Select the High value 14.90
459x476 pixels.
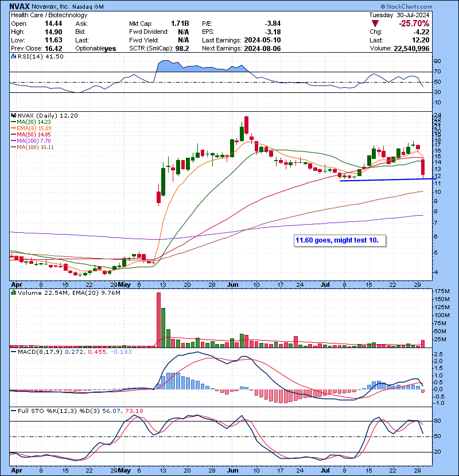(x=53, y=32)
